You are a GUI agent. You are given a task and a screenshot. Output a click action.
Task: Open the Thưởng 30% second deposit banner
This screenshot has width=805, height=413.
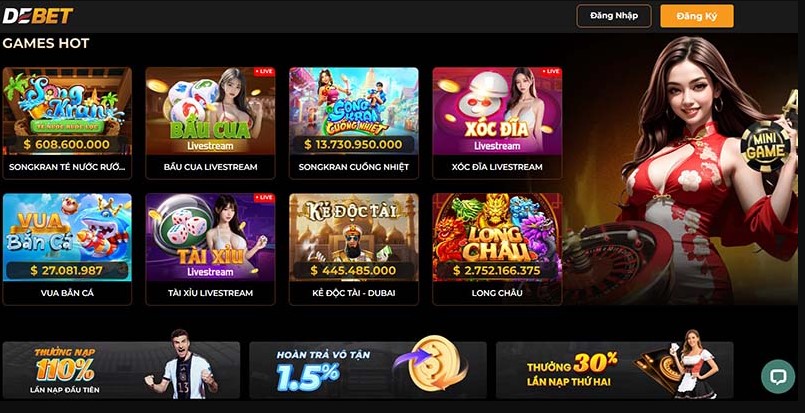(x=615, y=370)
